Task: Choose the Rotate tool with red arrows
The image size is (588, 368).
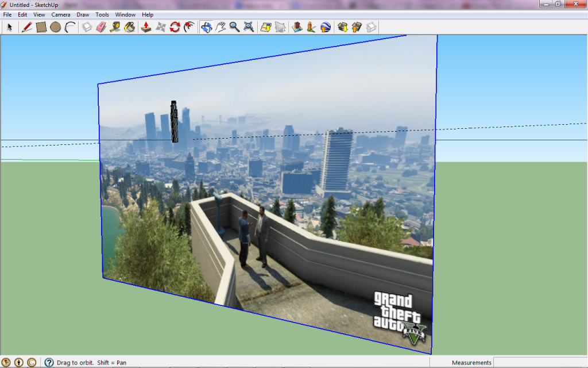Action: click(x=175, y=26)
